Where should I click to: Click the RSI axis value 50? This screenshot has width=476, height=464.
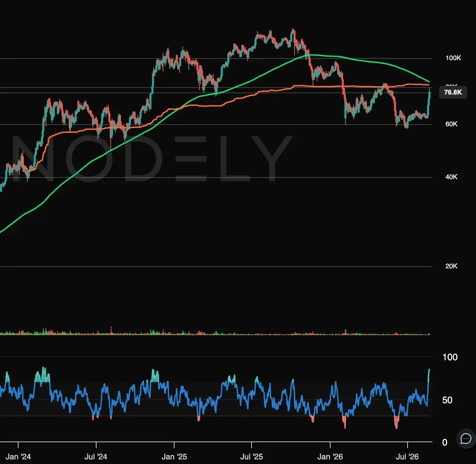coord(447,400)
